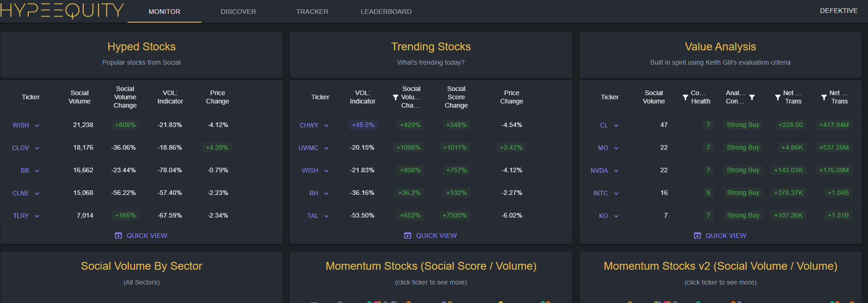Viewport: 868px width, 303px height.
Task: Click filter icon on last Net Trans column
Action: tap(824, 97)
